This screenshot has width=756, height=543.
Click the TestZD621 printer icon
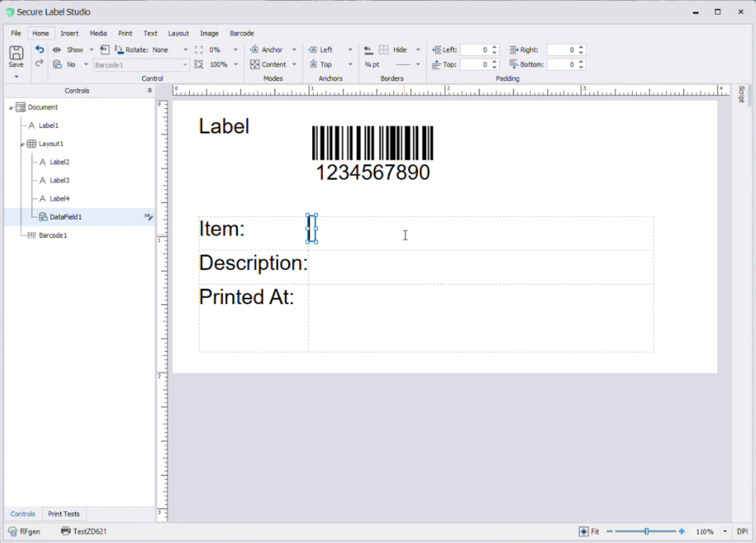66,531
